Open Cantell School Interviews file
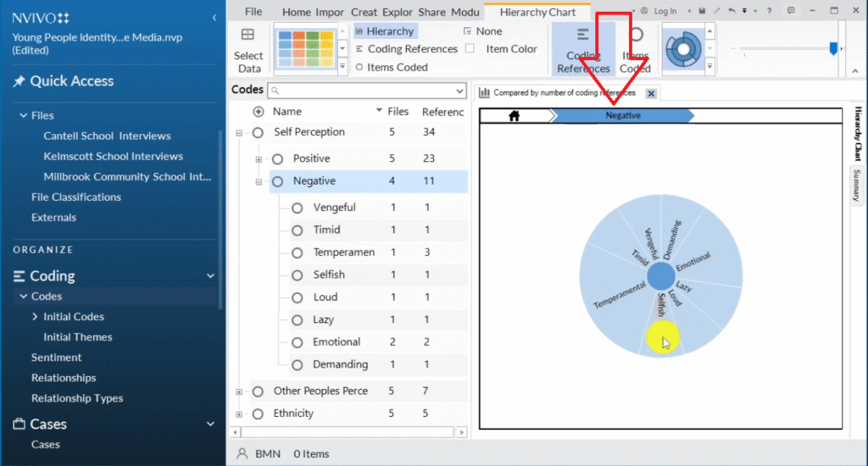The width and height of the screenshot is (868, 466). (107, 136)
